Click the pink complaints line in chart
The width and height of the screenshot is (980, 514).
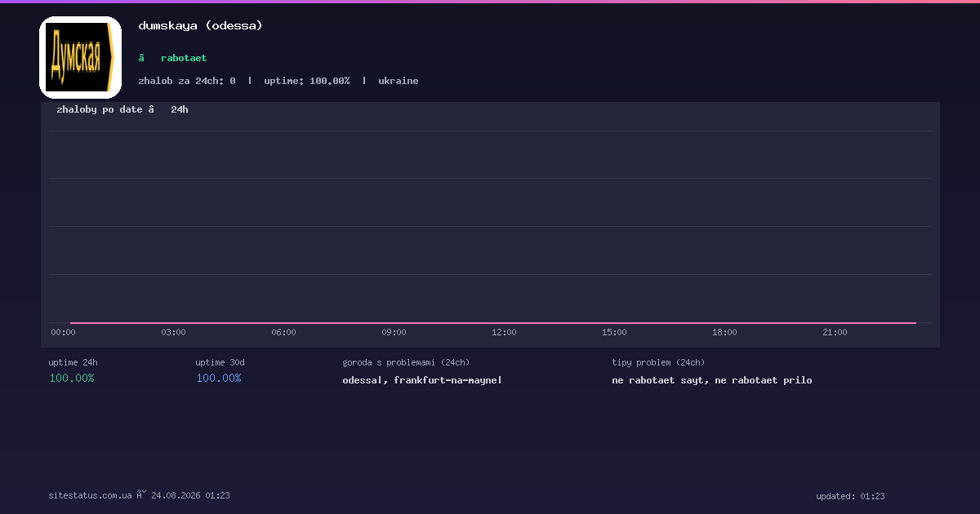493,323
